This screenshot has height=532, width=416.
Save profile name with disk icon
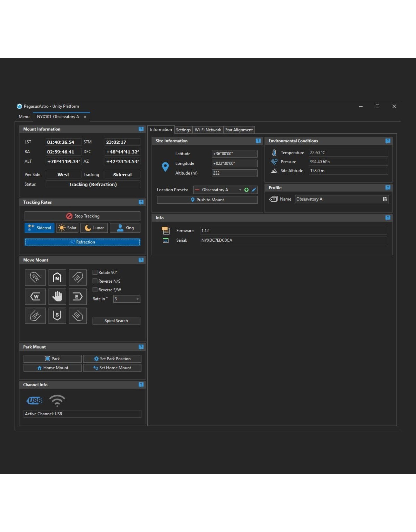[x=385, y=199]
